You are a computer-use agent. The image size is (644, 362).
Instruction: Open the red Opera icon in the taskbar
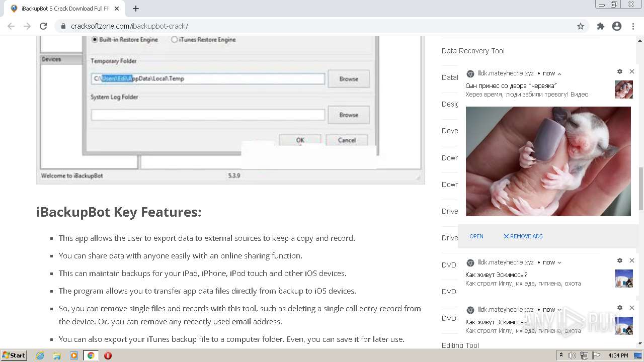[x=108, y=355]
